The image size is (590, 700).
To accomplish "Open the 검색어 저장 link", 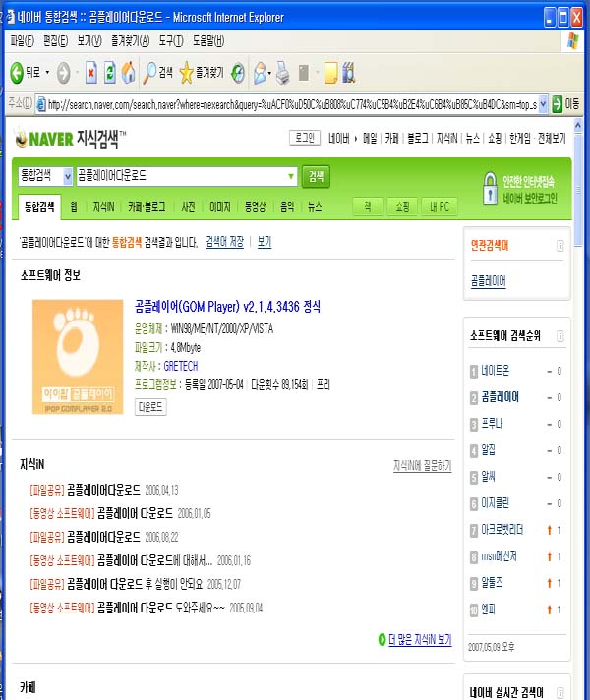I will [x=224, y=242].
